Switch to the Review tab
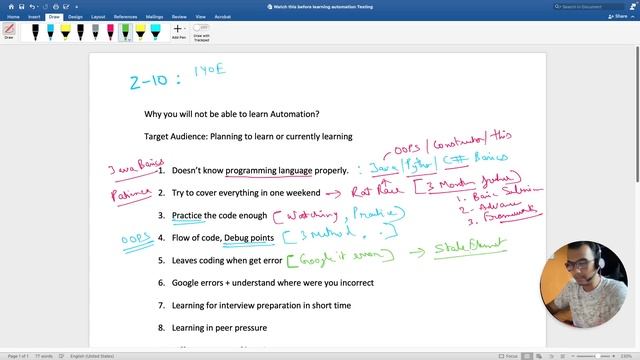This screenshot has height=360, width=640. (x=179, y=17)
